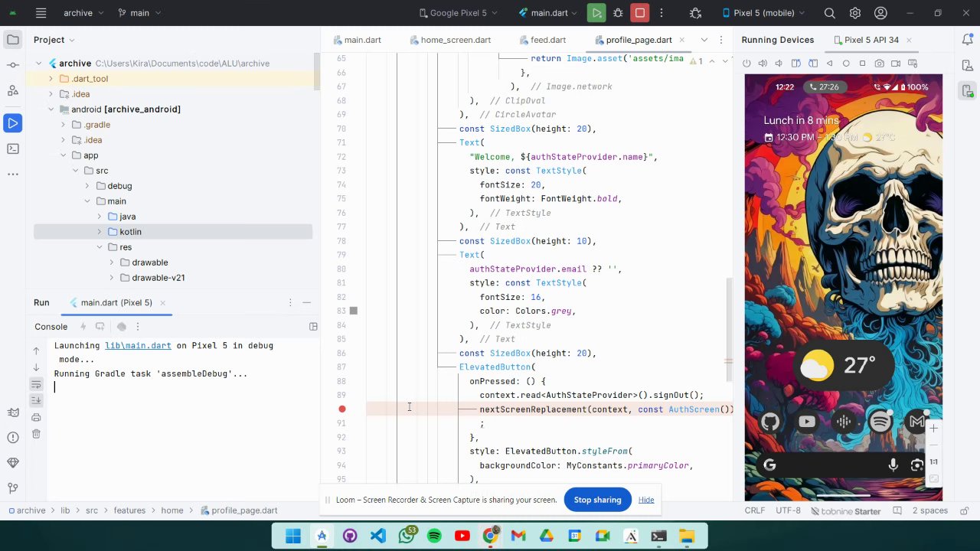
Task: Open the Windows Start menu
Action: [293, 536]
